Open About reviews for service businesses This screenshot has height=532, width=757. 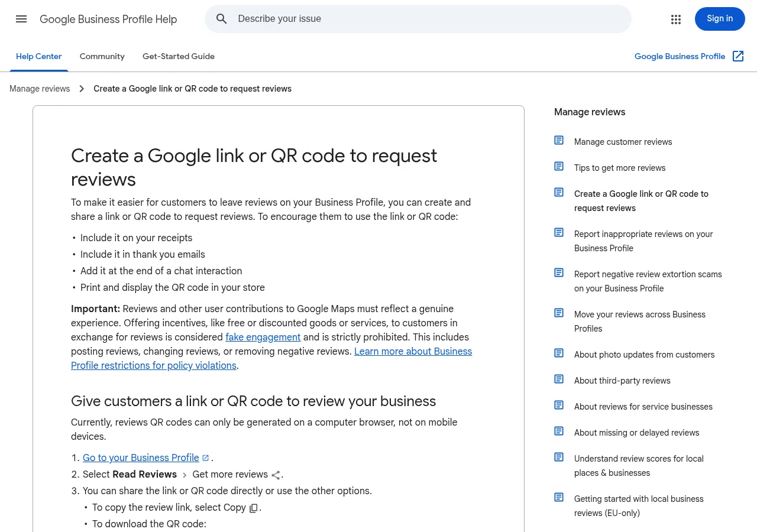tap(643, 407)
